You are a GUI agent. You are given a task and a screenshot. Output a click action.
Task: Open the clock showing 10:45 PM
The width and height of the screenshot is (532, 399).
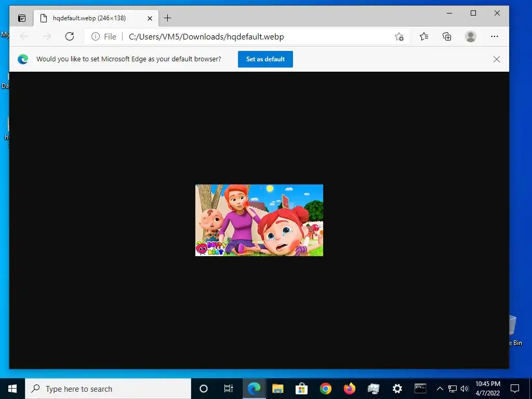click(x=487, y=389)
